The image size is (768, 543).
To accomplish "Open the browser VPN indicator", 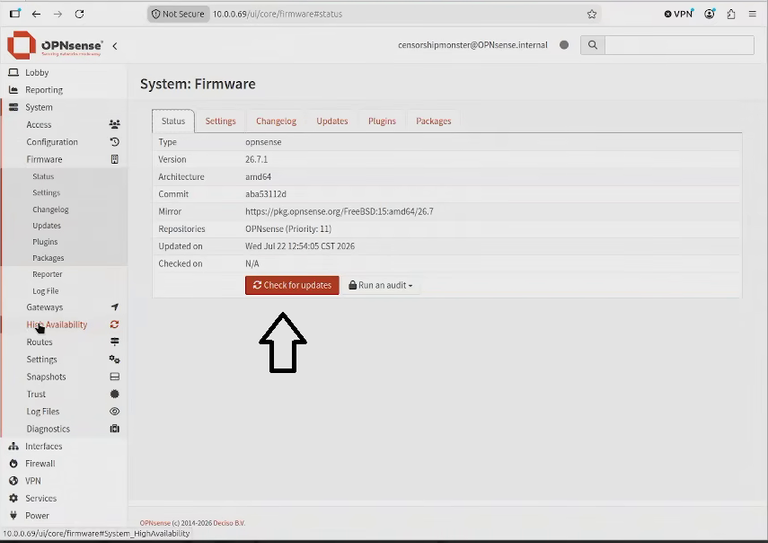I will (x=679, y=14).
